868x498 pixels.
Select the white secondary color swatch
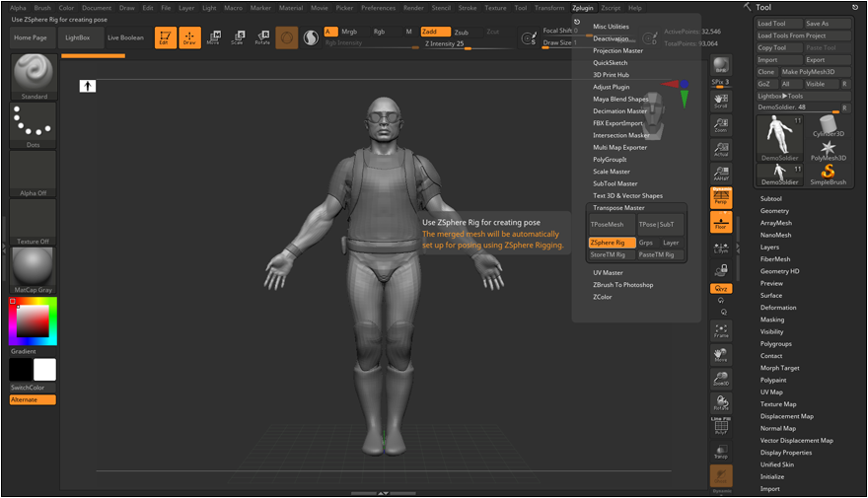[44, 370]
